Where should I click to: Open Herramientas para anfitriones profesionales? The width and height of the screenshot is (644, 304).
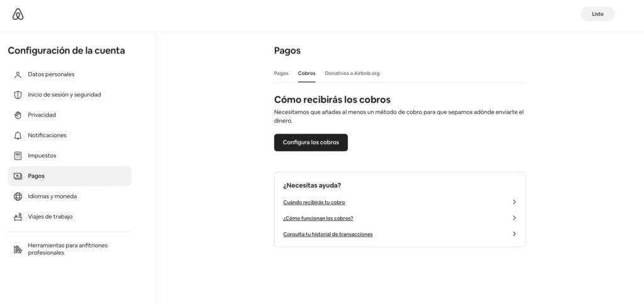click(69, 249)
